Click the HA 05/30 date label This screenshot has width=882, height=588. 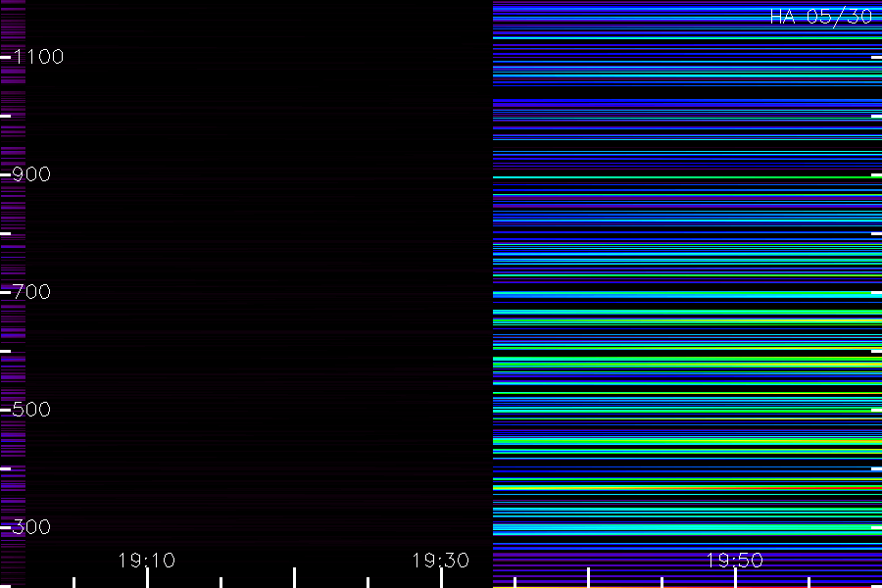(820, 17)
